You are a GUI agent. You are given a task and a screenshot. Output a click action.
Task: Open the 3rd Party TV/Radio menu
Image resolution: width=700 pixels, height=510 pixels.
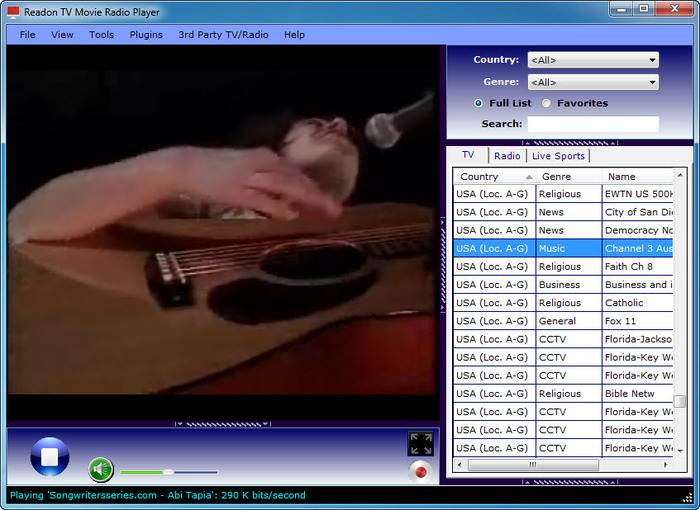coord(223,34)
